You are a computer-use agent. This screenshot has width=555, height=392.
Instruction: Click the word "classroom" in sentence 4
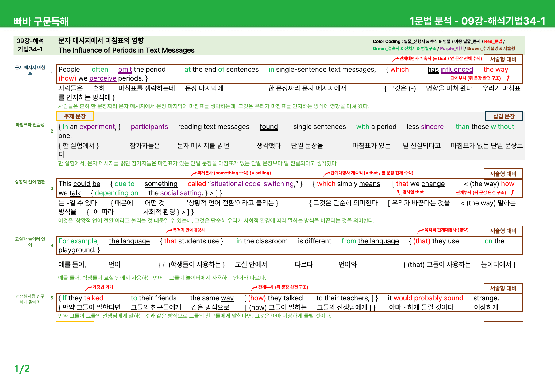pyautogui.click(x=272, y=241)
